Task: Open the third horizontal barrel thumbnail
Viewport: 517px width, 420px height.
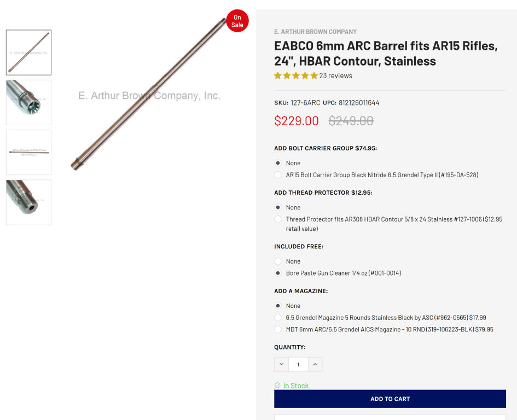Action: click(x=28, y=152)
